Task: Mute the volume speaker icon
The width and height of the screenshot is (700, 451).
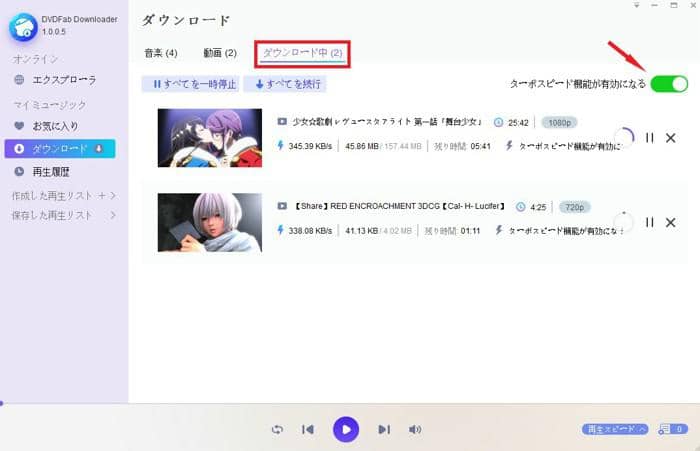Action: coord(415,429)
